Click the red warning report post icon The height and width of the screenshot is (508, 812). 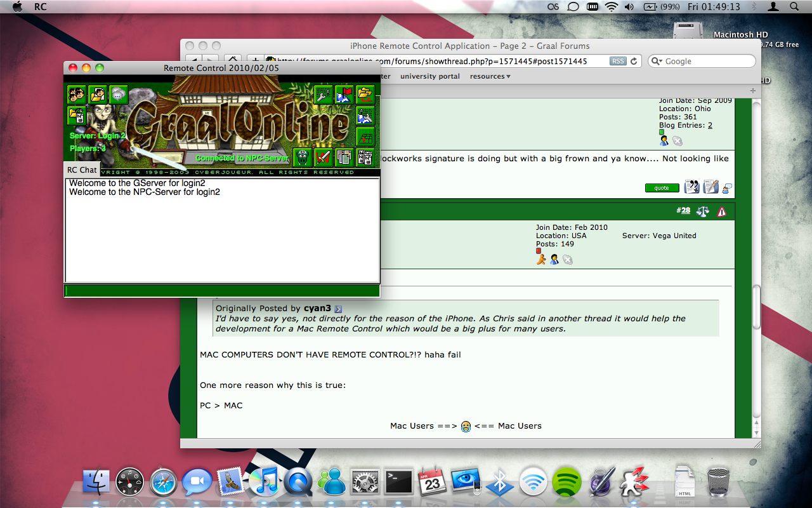point(721,211)
